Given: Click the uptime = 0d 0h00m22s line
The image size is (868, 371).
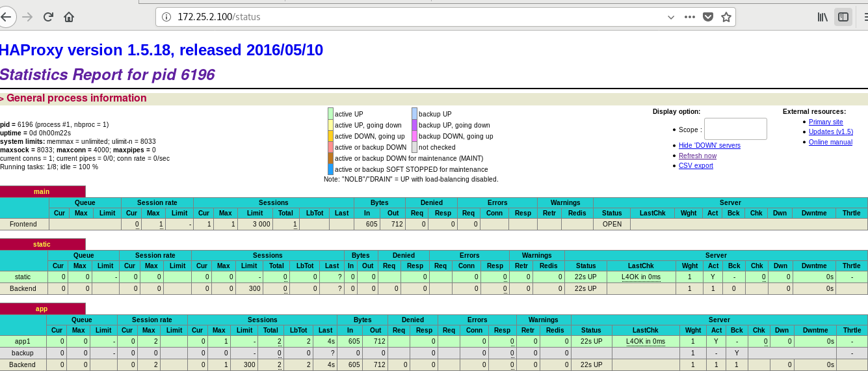Looking at the screenshot, I should click(36, 133).
